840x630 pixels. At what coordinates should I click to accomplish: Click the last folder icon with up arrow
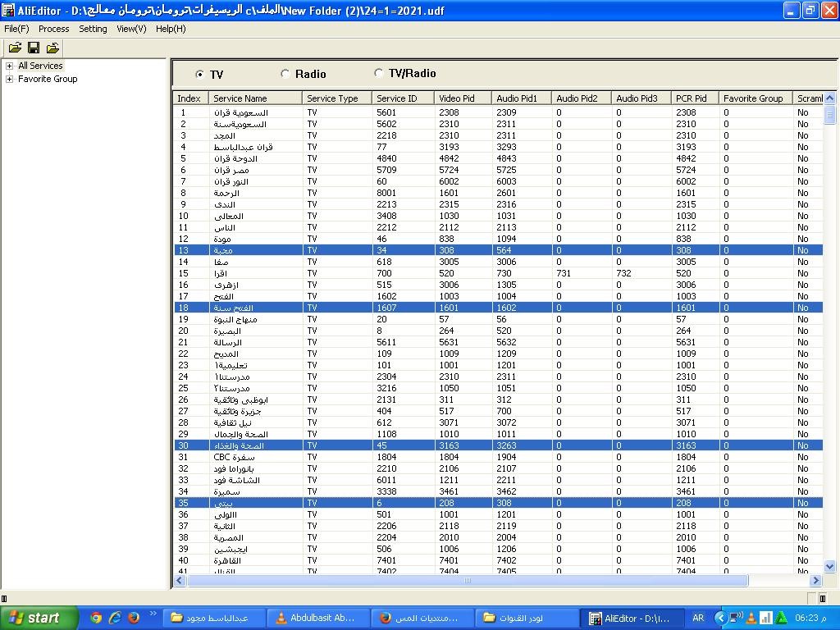[x=52, y=48]
